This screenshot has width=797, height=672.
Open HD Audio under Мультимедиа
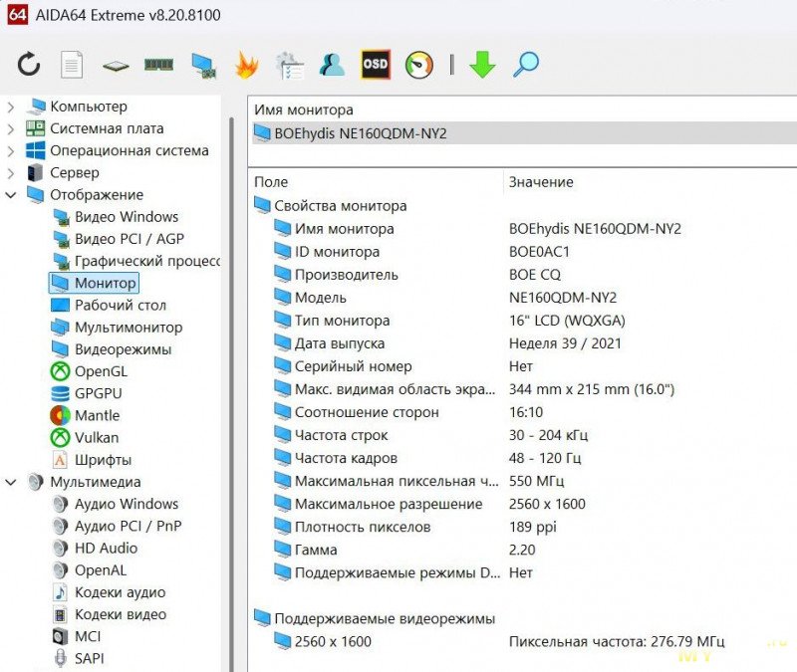pos(106,549)
